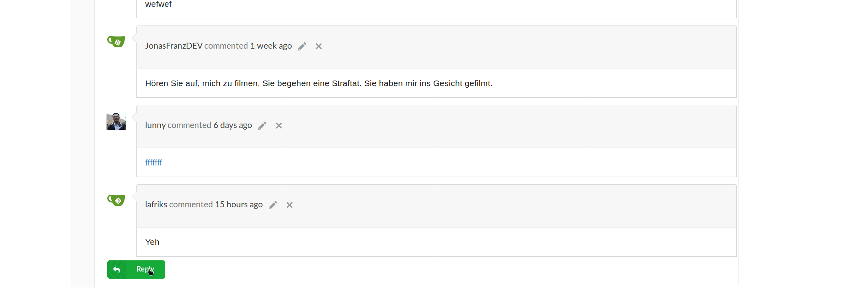Image resolution: width=868 pixels, height=305 pixels.
Task: Open the fffffff link in lunny's comment
Action: point(154,162)
